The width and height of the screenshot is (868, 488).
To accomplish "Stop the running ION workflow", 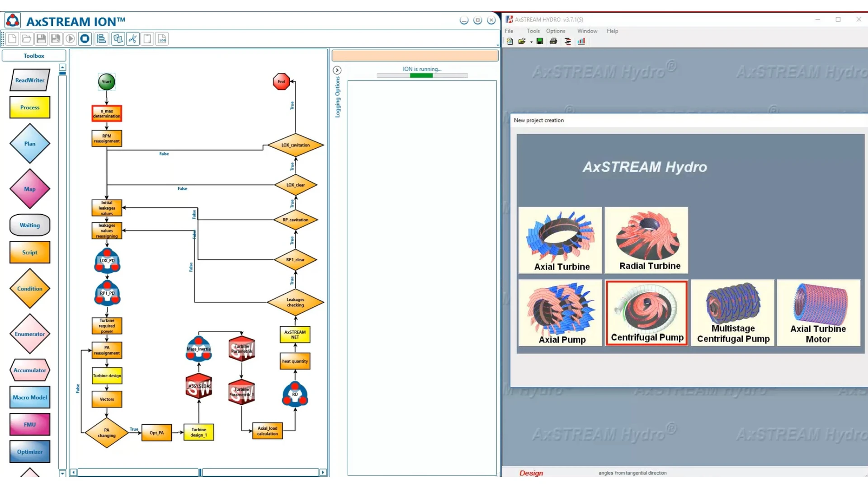I will pos(85,39).
